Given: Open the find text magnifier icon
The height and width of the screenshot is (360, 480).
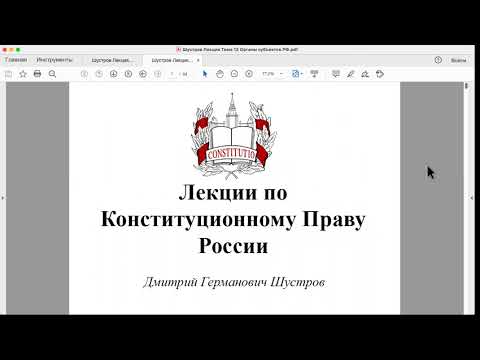Looking at the screenshot, I should (x=52, y=74).
